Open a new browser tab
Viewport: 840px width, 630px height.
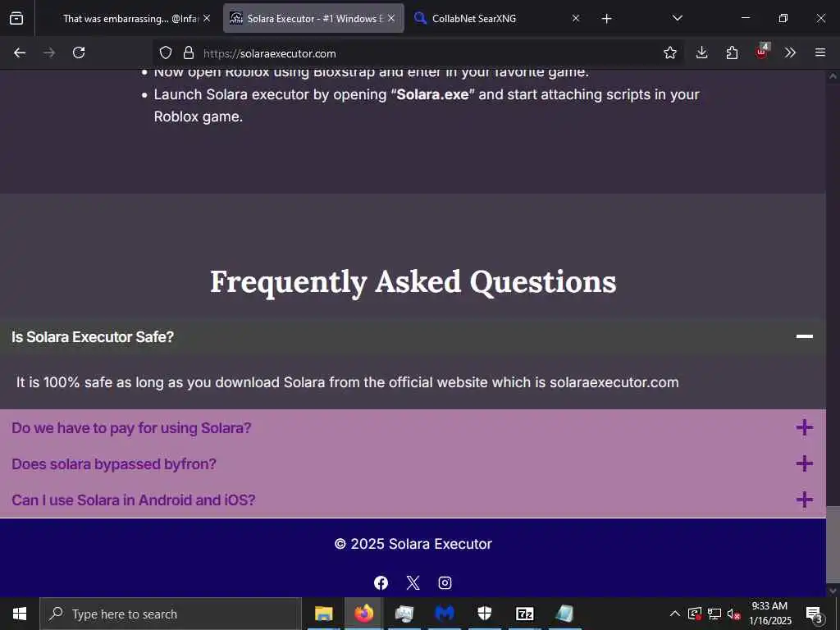point(606,19)
